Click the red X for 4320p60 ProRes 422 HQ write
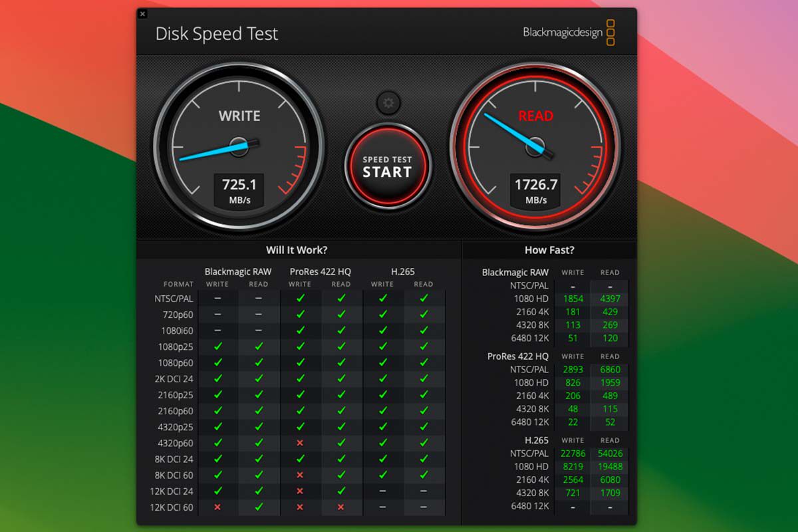This screenshot has height=532, width=798. 300,443
